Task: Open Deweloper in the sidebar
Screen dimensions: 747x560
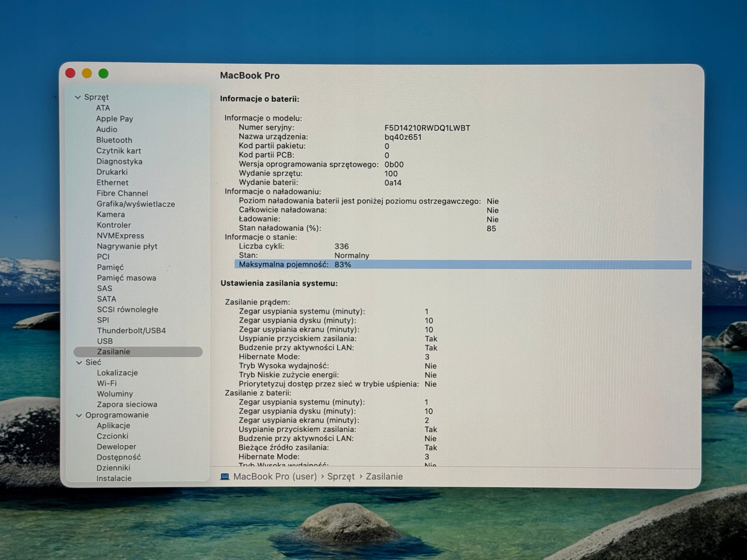Action: tap(116, 447)
